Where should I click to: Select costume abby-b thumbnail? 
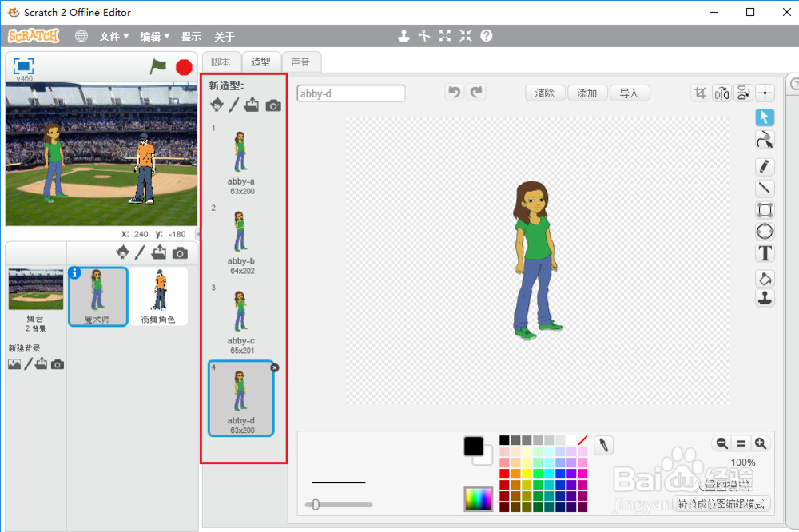tap(240, 240)
